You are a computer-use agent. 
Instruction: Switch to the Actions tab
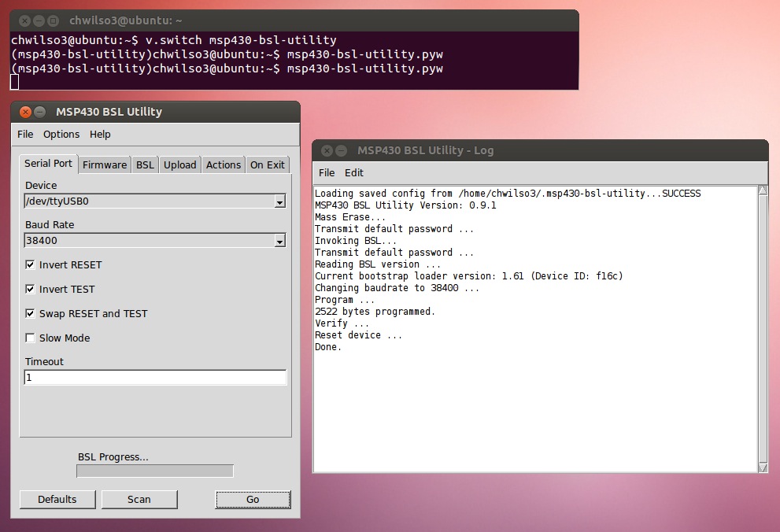[x=224, y=165]
